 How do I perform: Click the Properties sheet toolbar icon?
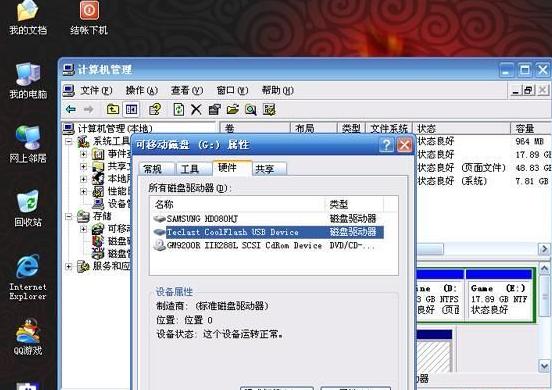pyautogui.click(x=214, y=109)
